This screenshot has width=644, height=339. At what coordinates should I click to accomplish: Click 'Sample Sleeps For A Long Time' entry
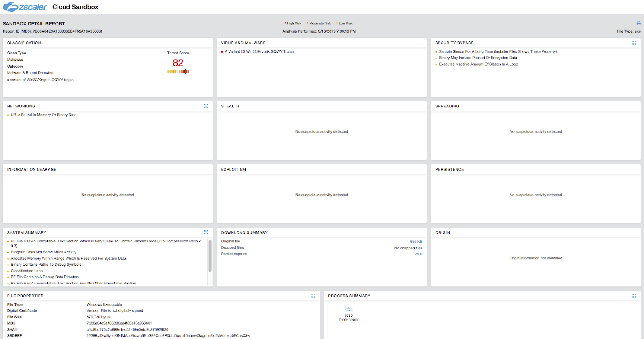click(498, 52)
